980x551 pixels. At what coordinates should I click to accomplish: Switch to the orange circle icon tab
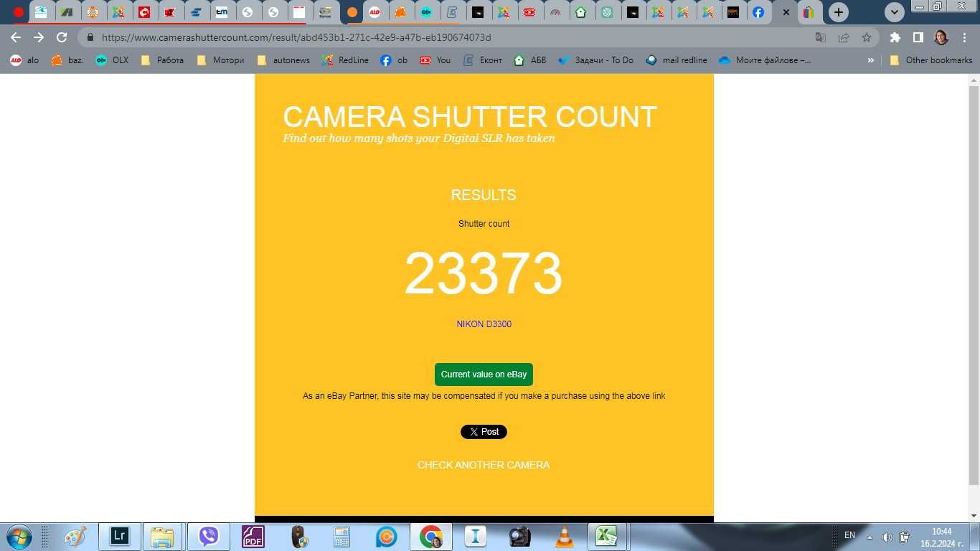coord(352,12)
